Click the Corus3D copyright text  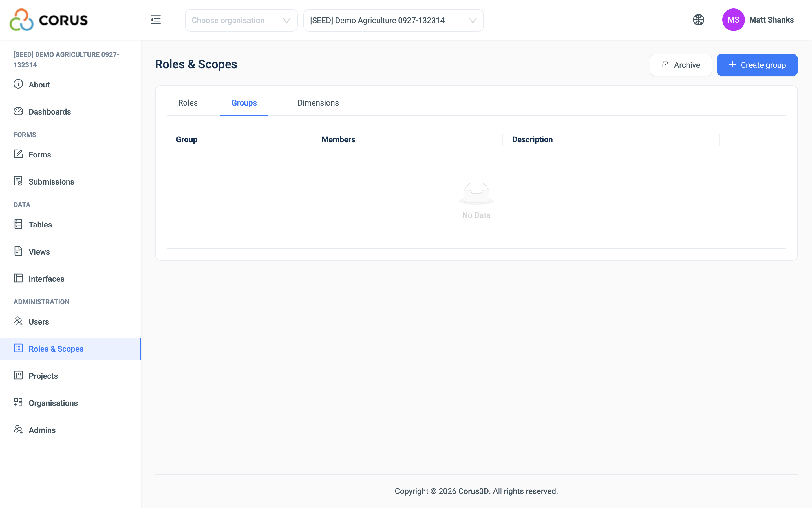tap(476, 491)
